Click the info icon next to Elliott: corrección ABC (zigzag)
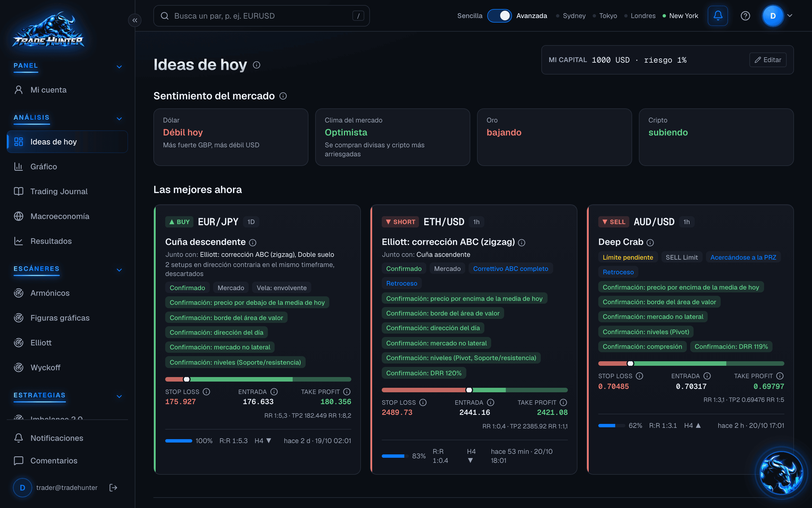Image resolution: width=812 pixels, height=508 pixels. 521,242
